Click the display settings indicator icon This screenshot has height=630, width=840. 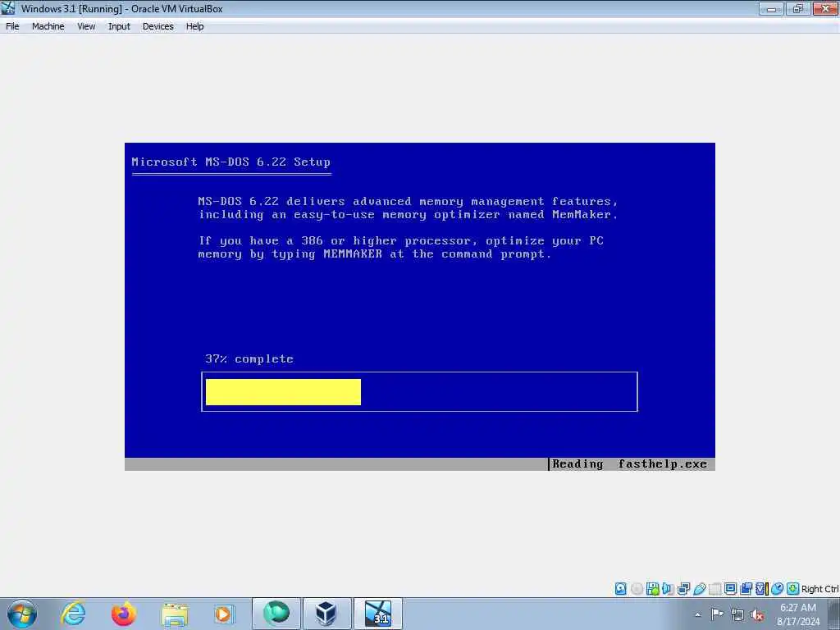coord(730,589)
